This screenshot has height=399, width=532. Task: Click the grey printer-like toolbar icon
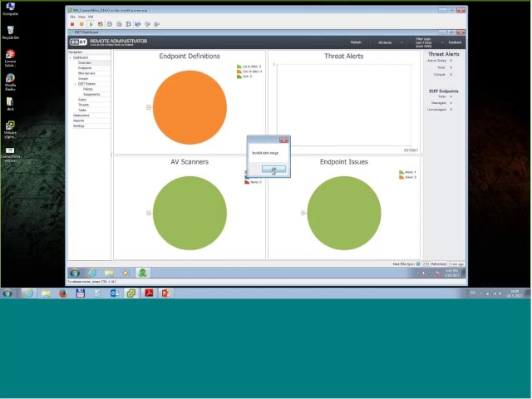point(119,24)
